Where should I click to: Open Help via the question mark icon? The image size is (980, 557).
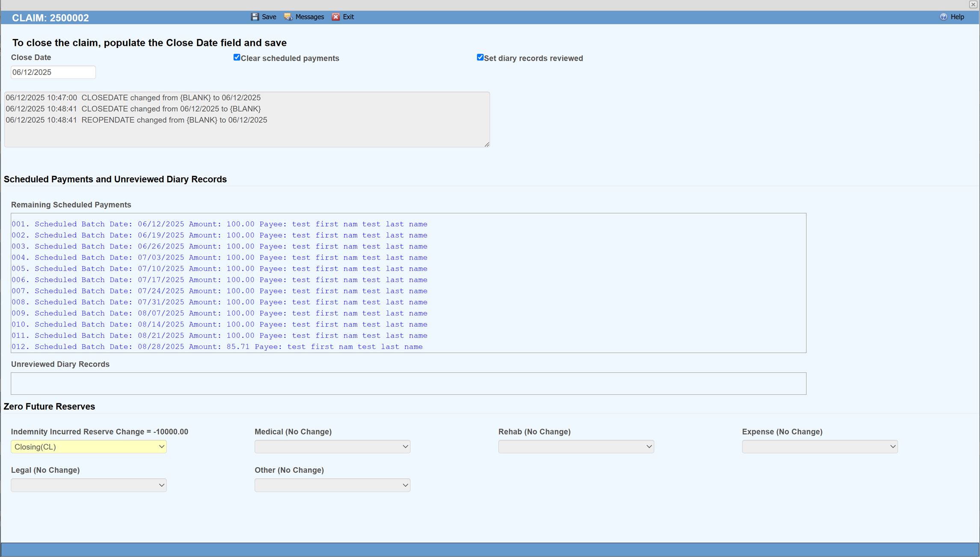pos(944,17)
